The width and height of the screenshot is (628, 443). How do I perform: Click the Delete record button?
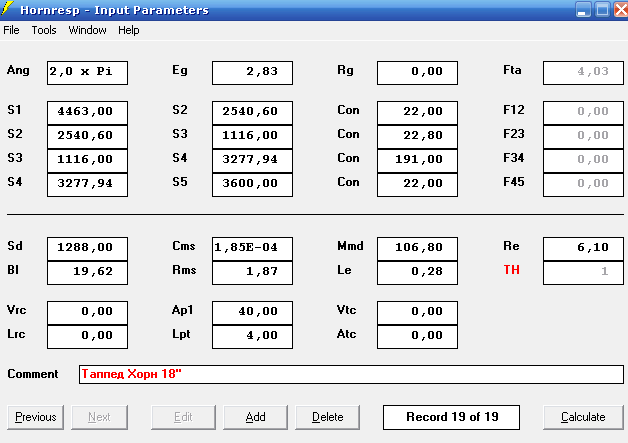[328, 417]
